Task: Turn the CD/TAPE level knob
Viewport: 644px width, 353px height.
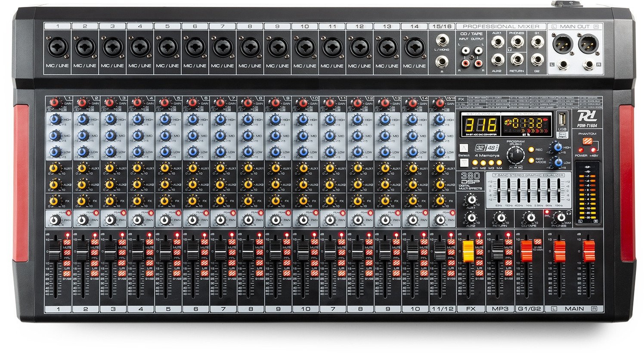Action: [531, 218]
